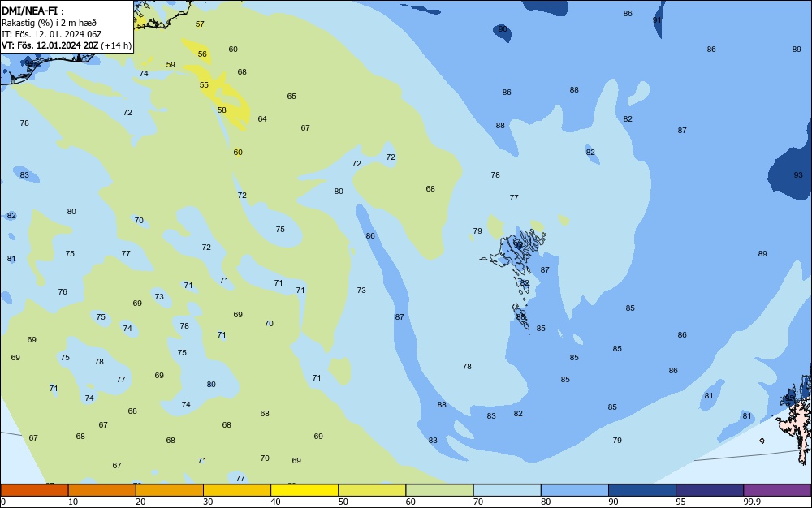The image size is (812, 508).
Task: Click the VT valid time line 20Z (+14 h)
Action: (x=67, y=45)
